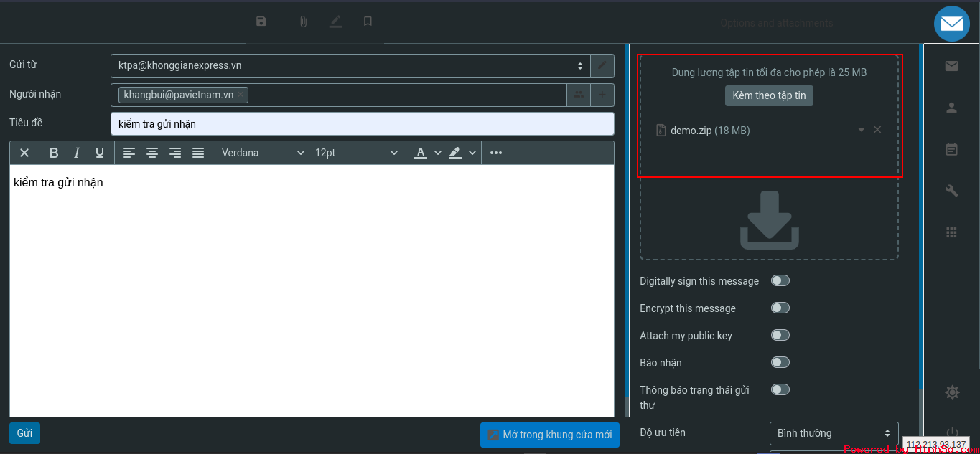This screenshot has height=454, width=980.
Task: Open demo.zip attachment options arrow
Action: click(861, 130)
